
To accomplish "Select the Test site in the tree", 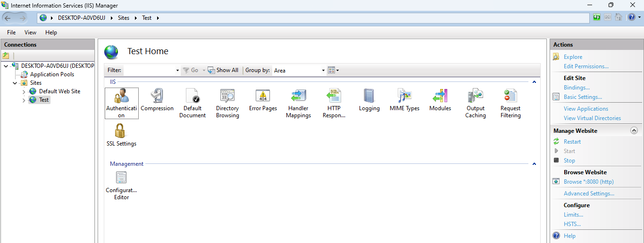I will point(44,100).
